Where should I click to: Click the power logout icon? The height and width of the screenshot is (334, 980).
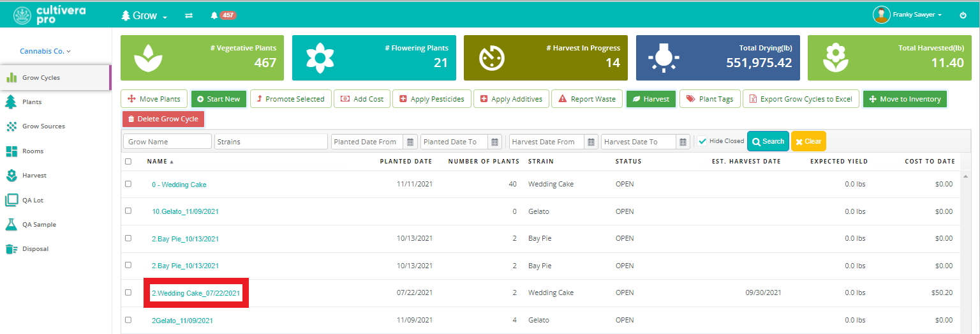tap(963, 15)
